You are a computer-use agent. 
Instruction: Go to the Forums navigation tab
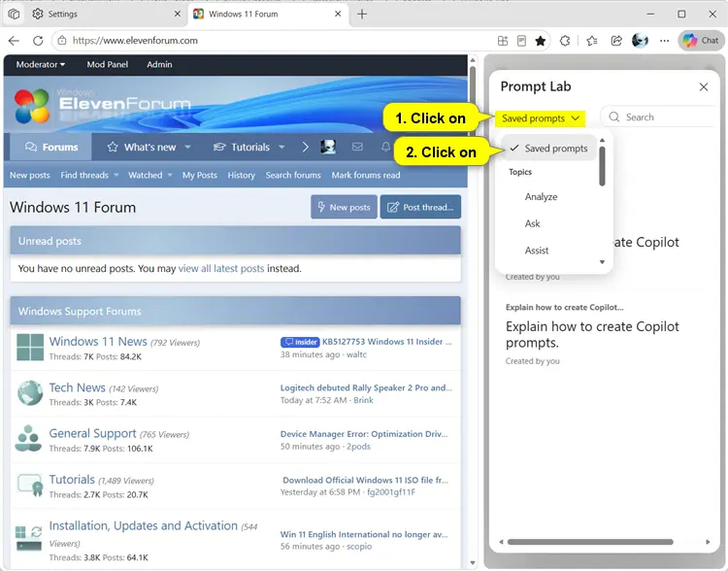[x=51, y=148]
